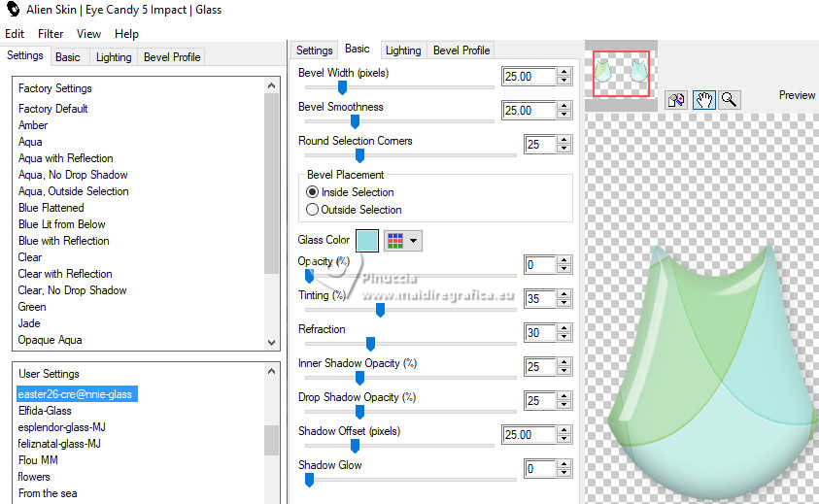The width and height of the screenshot is (819, 504).
Task: Click the Round Selection Corners slider handle
Action: pyautogui.click(x=359, y=155)
